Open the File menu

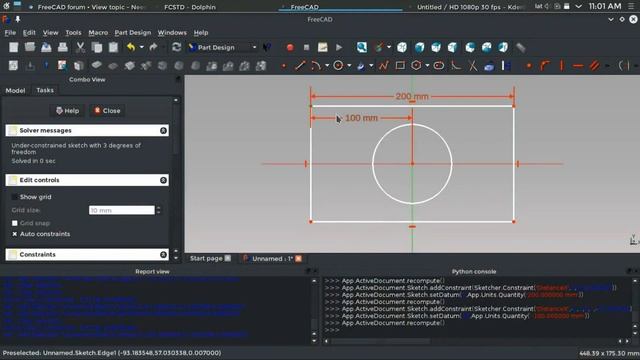(10, 33)
